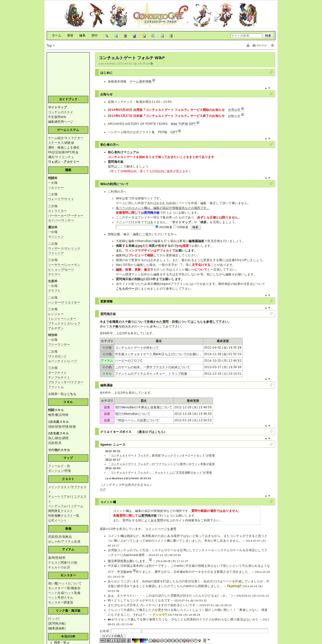Expand more emoticons with » arrow
Screen dimensions: 322x644
point(209,640)
